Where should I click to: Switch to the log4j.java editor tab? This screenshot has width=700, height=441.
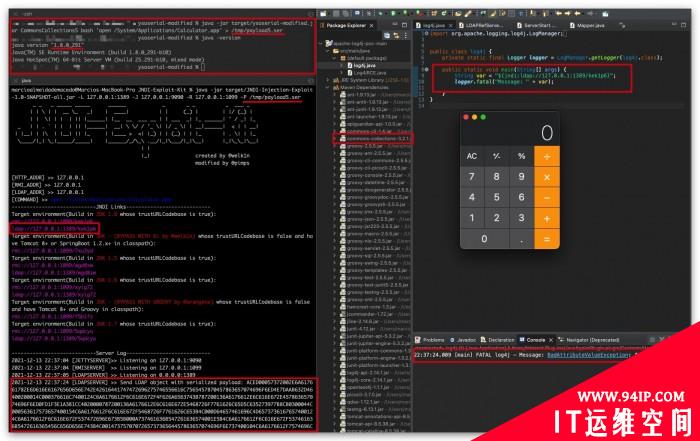point(433,26)
